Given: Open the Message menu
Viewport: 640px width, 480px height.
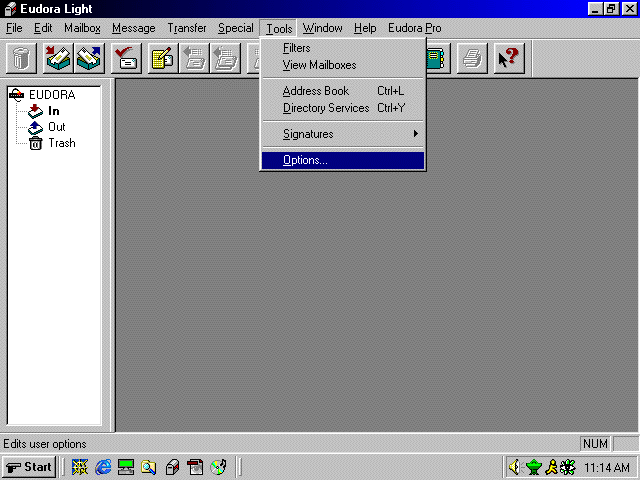Looking at the screenshot, I should (x=133, y=28).
